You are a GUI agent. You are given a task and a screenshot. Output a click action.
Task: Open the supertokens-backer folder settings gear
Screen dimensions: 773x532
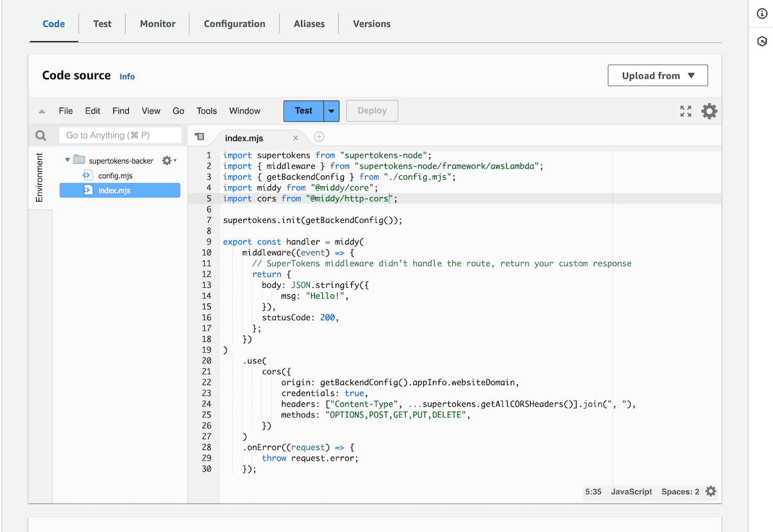point(166,160)
